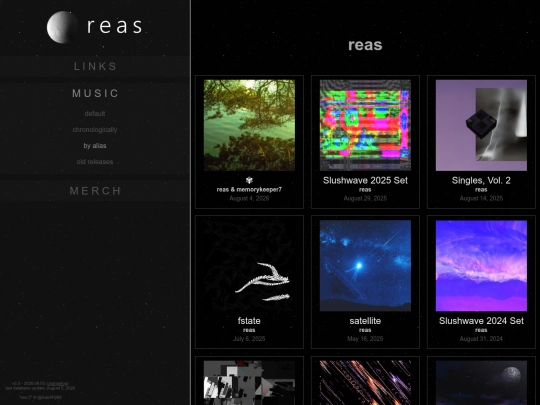Click the artist credit line at sidebar bottom
The width and height of the screenshot is (540, 405).
[x=41, y=397]
